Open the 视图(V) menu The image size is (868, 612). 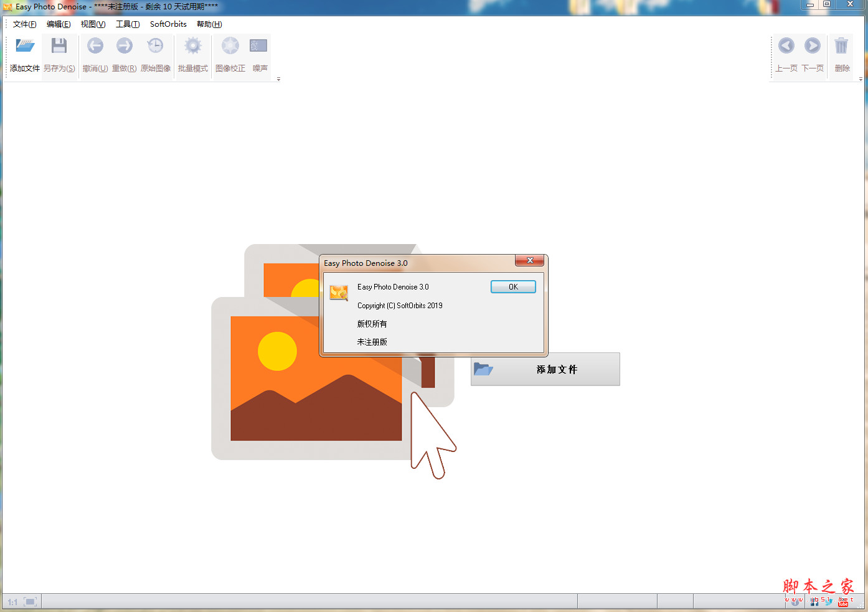(x=93, y=24)
